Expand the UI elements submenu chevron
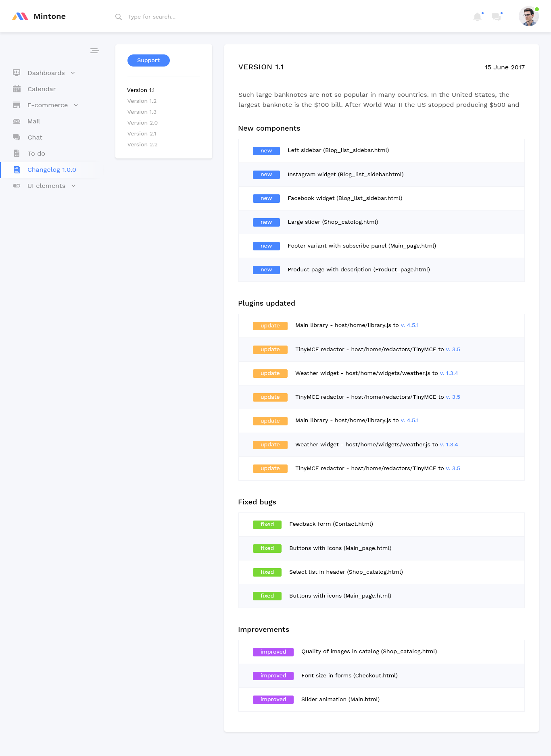This screenshot has width=551, height=756. click(73, 186)
